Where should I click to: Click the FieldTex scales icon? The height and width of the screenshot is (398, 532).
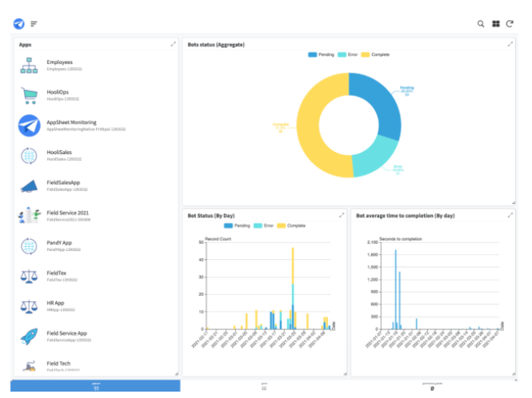(29, 277)
